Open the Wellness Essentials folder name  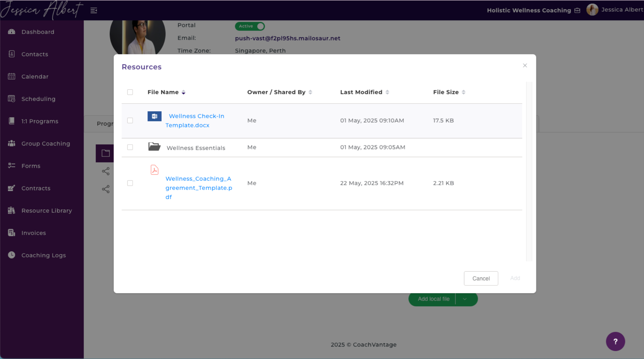point(196,148)
